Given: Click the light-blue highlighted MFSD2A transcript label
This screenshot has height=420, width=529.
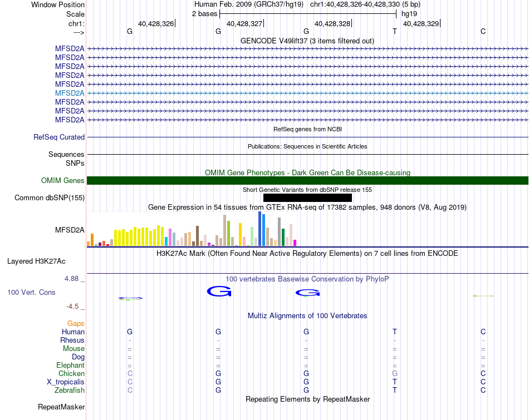Looking at the screenshot, I should pyautogui.click(x=70, y=93).
